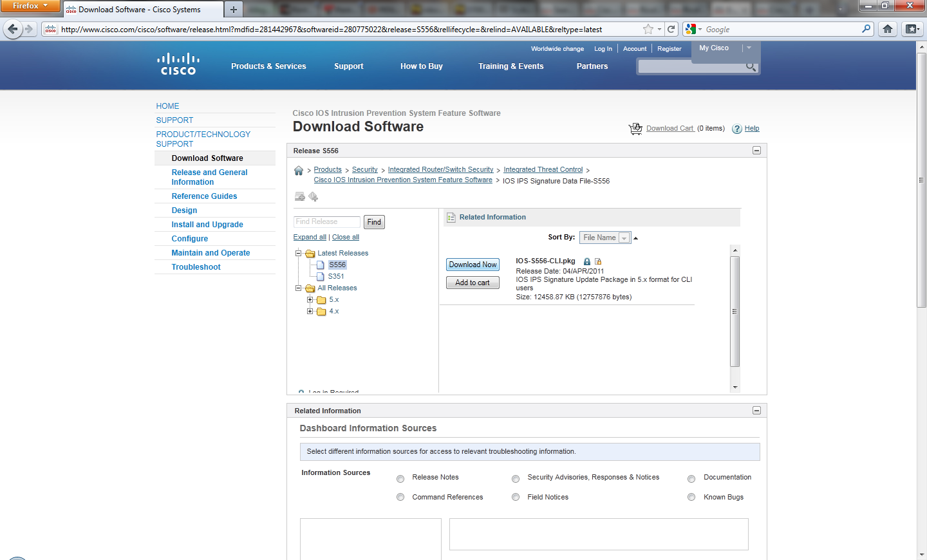Select the Field Notices radio button
The height and width of the screenshot is (560, 927).
tap(516, 498)
